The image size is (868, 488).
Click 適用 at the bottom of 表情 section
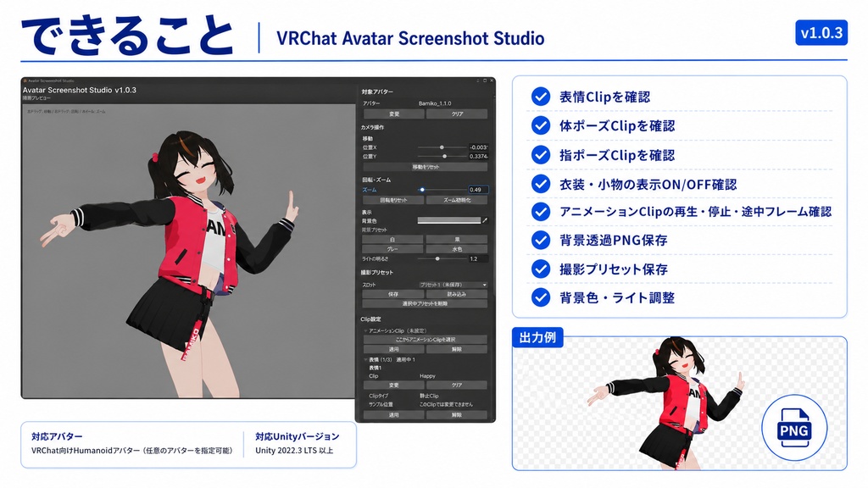click(393, 414)
